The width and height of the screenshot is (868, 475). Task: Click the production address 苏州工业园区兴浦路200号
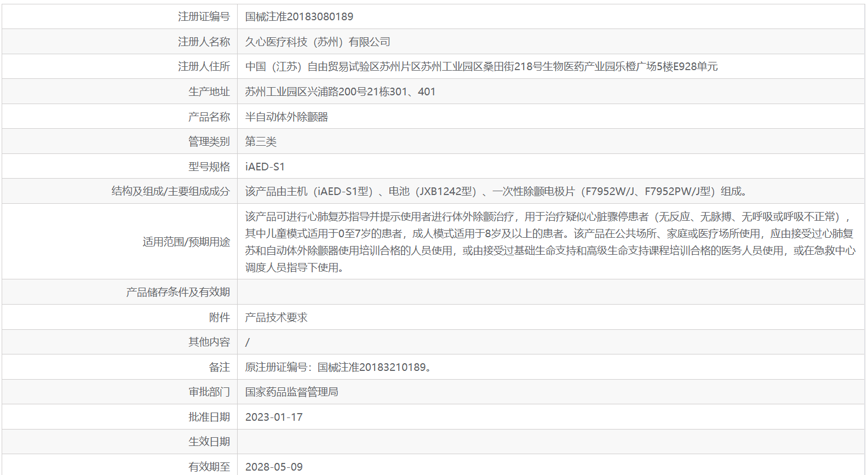tap(340, 92)
